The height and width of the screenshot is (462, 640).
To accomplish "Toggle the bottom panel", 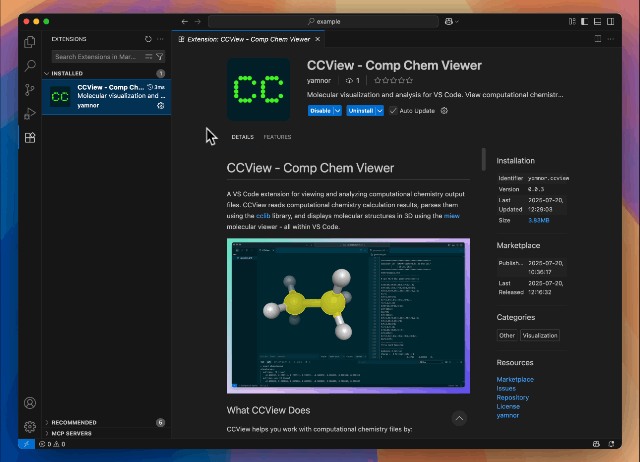I will [x=598, y=22].
